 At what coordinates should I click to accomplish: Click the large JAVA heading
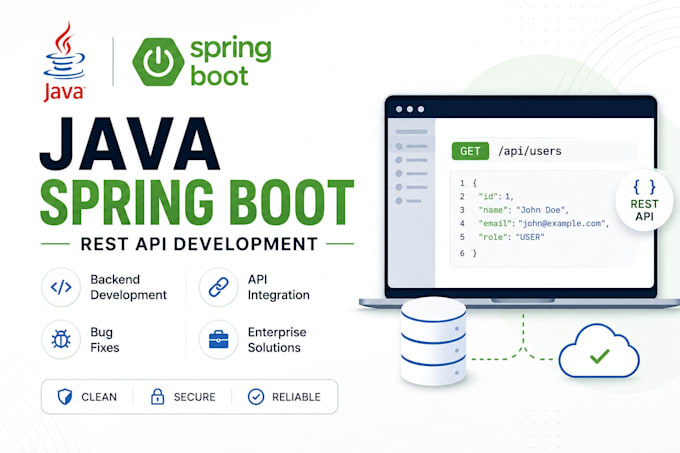coord(130,143)
